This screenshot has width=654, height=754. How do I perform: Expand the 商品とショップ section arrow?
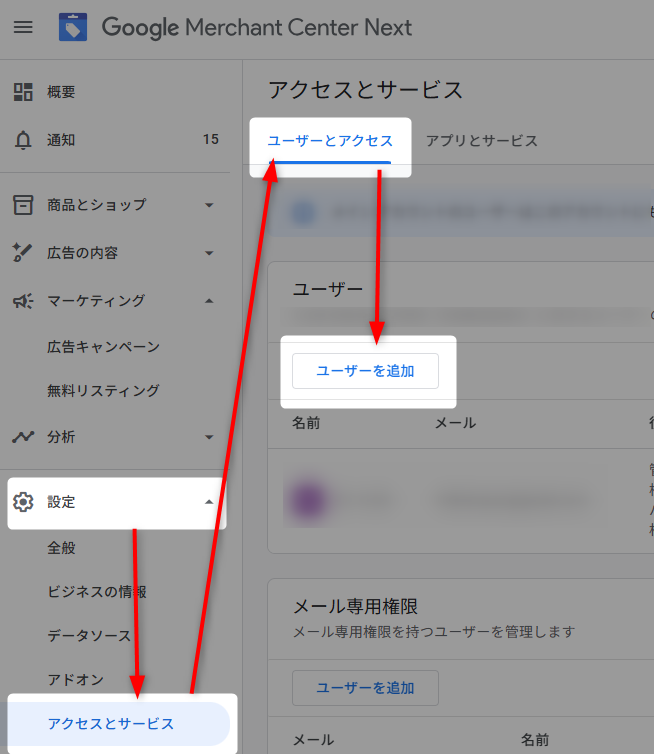click(x=209, y=205)
